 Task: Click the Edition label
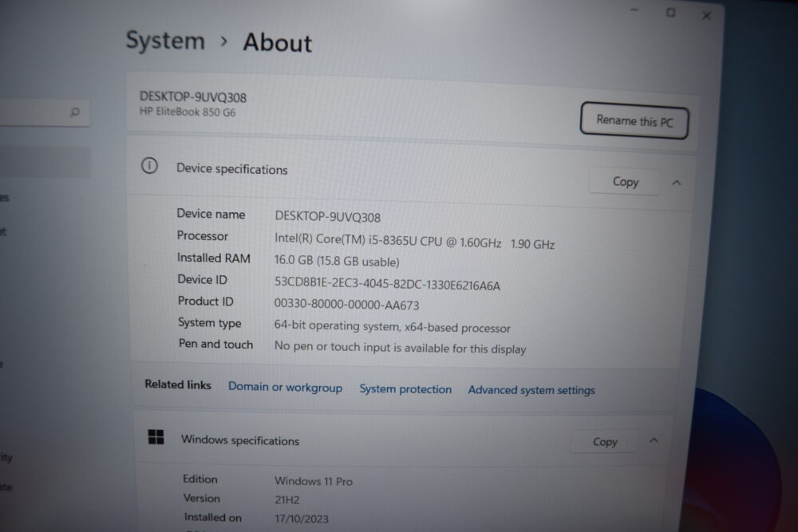(200, 479)
